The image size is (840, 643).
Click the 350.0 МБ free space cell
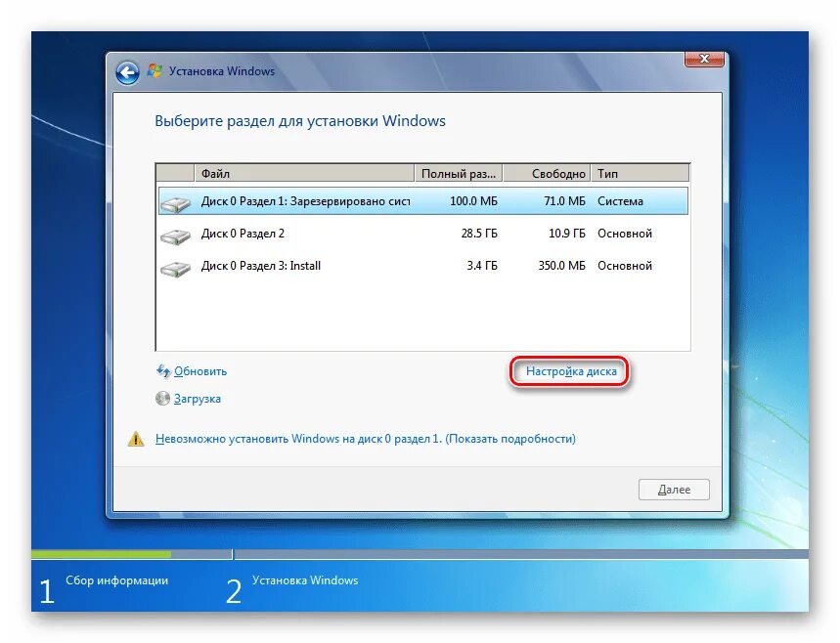coord(562,266)
